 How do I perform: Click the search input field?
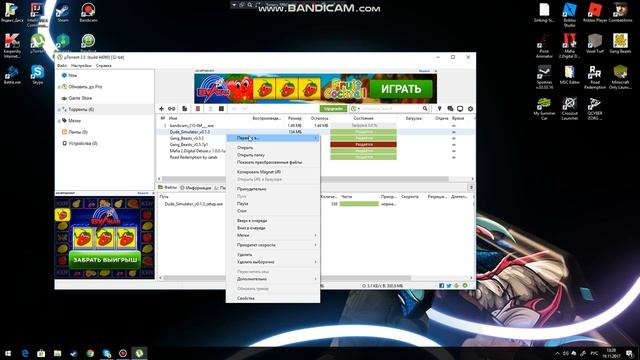[x=391, y=109]
